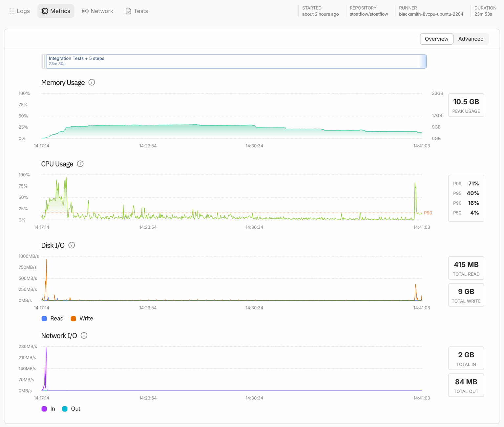Click the Memory Usage heading
The height and width of the screenshot is (427, 504).
(63, 82)
